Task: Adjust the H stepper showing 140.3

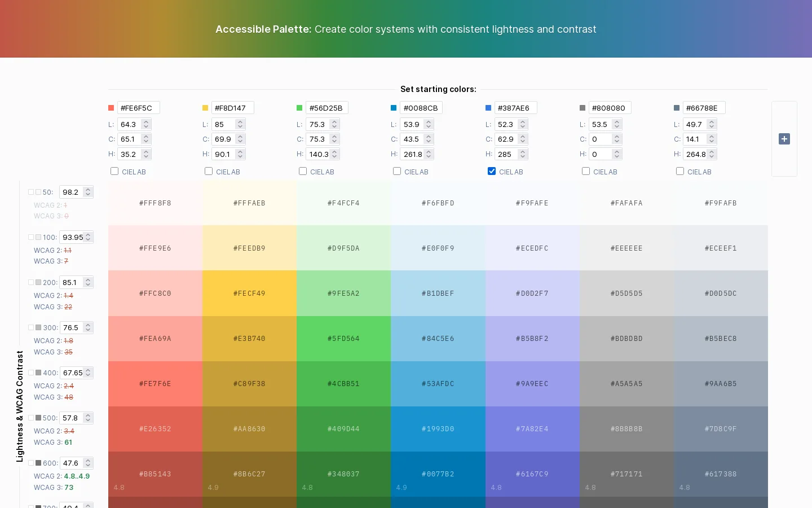Action: tap(334, 154)
